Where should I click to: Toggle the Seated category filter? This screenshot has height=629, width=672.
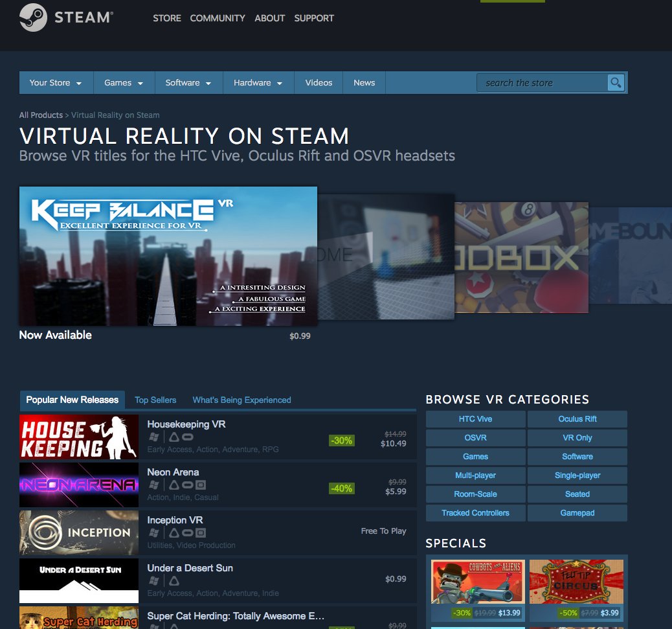[577, 494]
